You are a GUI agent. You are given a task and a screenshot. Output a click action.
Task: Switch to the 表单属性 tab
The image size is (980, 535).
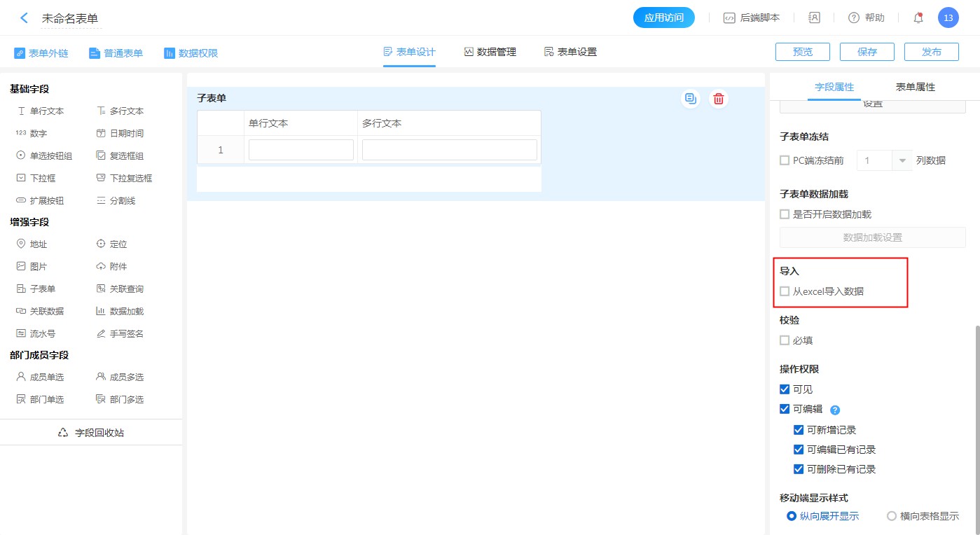(915, 88)
